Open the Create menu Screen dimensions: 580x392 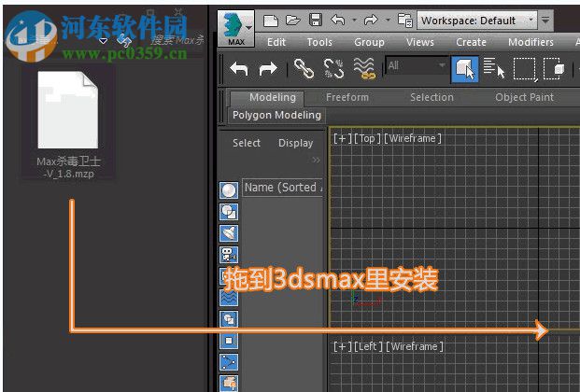click(471, 42)
